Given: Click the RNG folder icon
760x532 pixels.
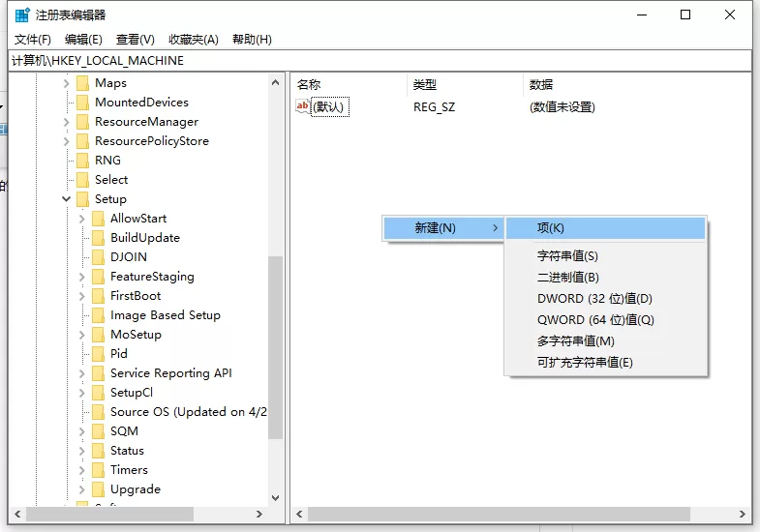Looking at the screenshot, I should pos(83,161).
